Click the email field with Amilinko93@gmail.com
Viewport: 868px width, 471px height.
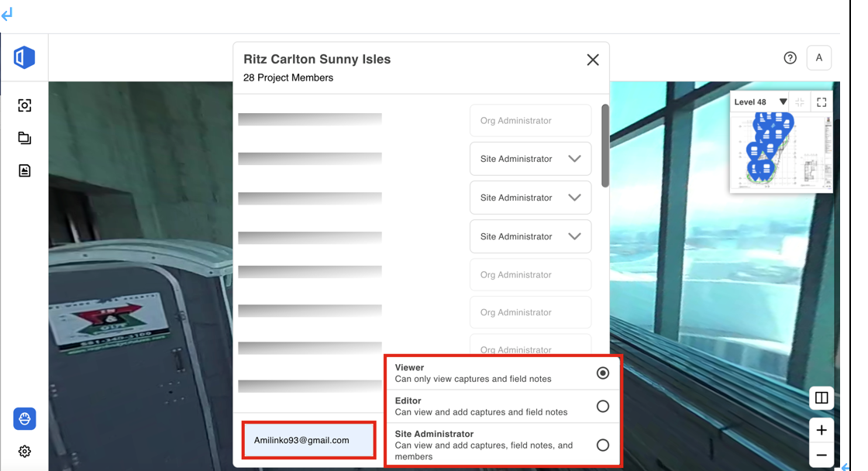(x=309, y=440)
